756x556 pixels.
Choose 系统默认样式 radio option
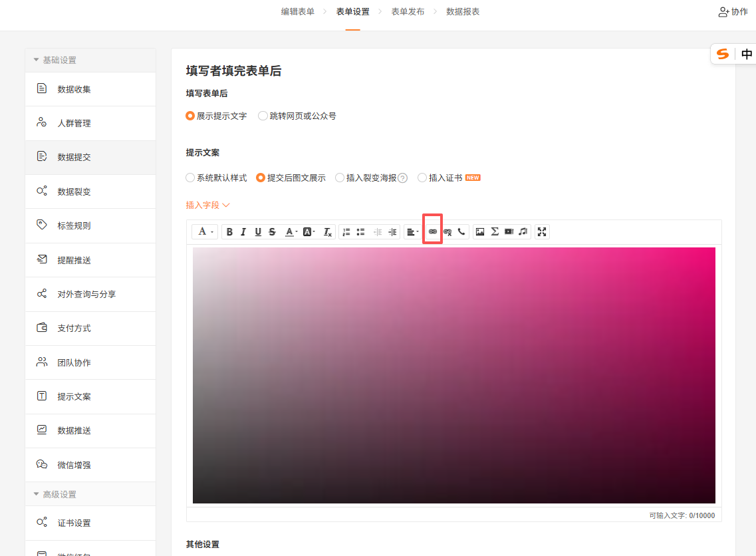(191, 178)
